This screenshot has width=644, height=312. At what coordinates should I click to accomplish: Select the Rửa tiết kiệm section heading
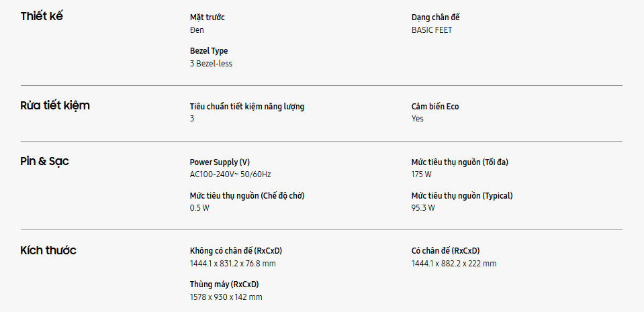pyautogui.click(x=55, y=105)
